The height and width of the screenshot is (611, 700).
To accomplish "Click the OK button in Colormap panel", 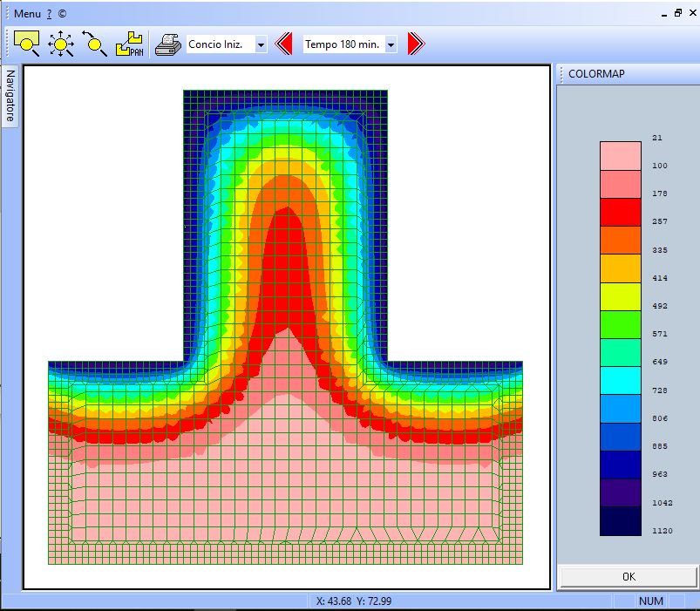I will click(x=629, y=577).
